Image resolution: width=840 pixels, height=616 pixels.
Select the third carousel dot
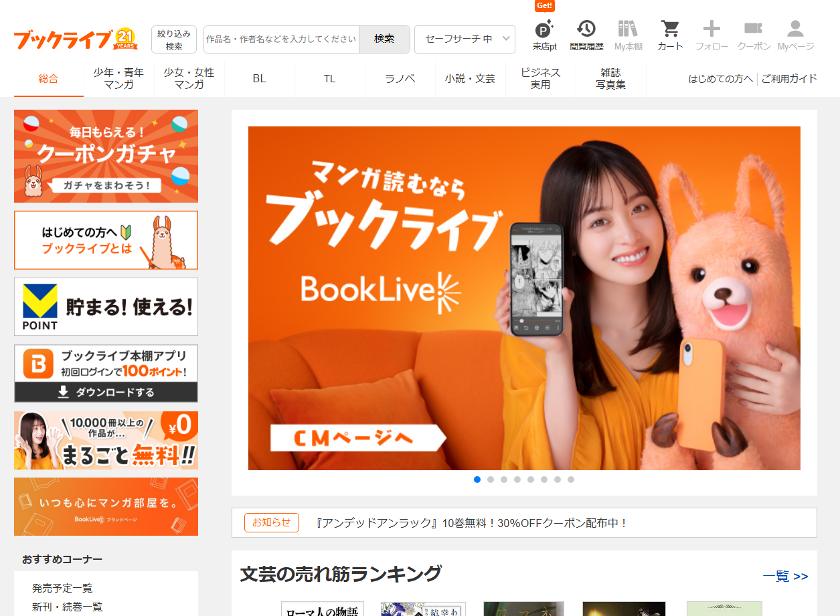click(x=504, y=480)
